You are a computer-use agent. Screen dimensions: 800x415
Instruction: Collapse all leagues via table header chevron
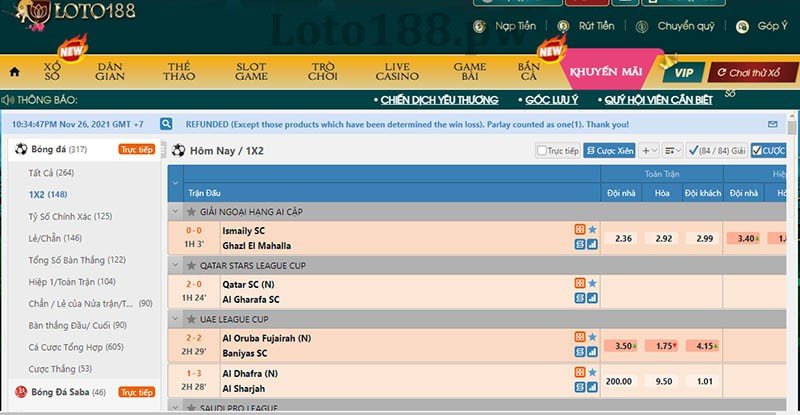pyautogui.click(x=175, y=183)
